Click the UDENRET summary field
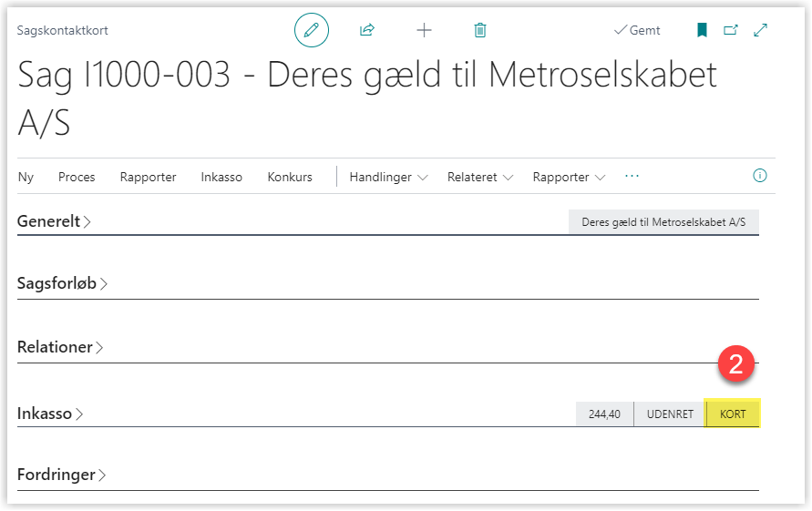The width and height of the screenshot is (812, 511). [x=670, y=414]
